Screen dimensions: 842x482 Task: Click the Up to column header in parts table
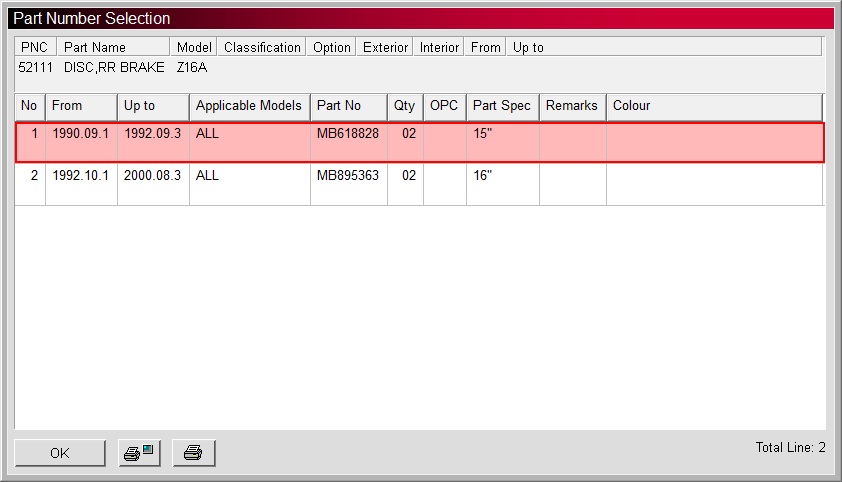(x=153, y=106)
